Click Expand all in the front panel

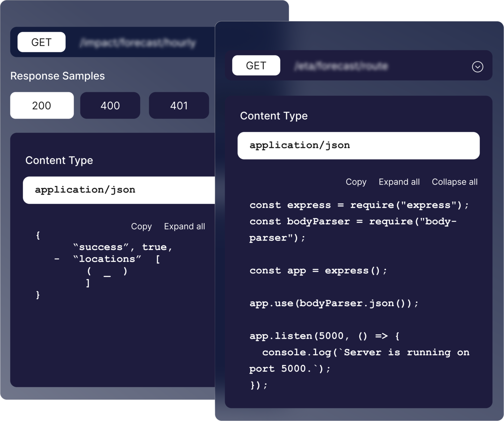point(399,182)
